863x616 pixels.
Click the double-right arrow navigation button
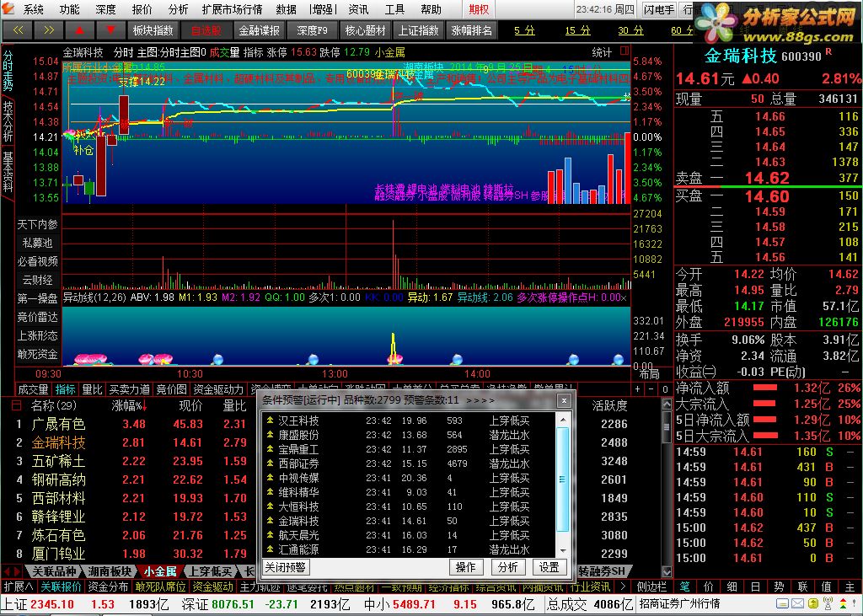click(48, 30)
